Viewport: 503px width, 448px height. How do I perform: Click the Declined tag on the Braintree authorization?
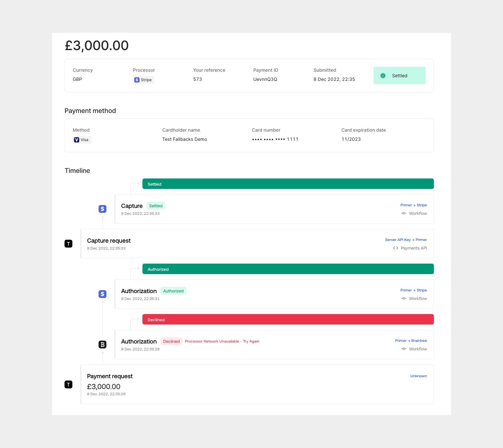pos(171,342)
